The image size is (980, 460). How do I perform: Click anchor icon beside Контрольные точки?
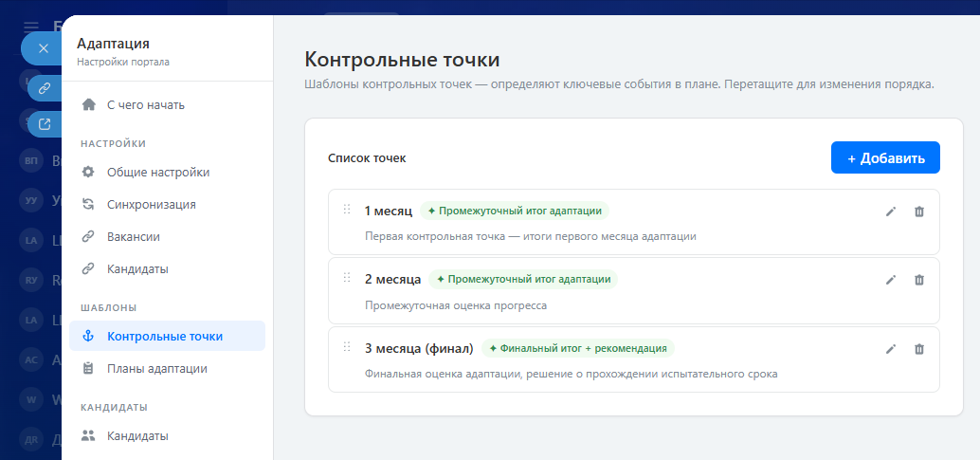coord(89,336)
